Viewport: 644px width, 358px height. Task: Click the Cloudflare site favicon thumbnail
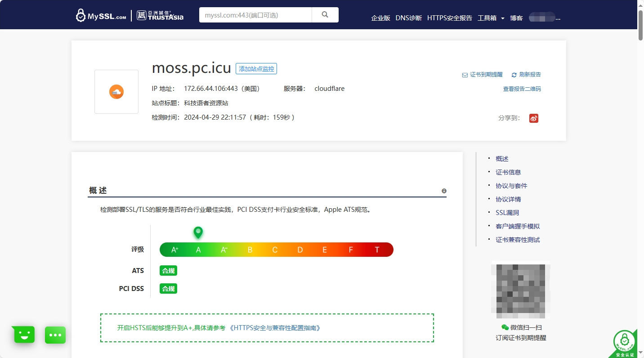116,92
